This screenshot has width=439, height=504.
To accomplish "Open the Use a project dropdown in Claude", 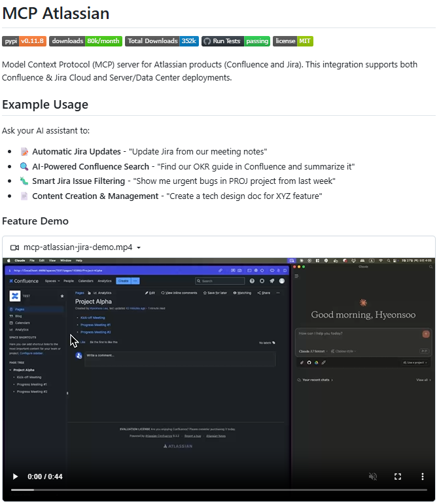I will point(415,363).
